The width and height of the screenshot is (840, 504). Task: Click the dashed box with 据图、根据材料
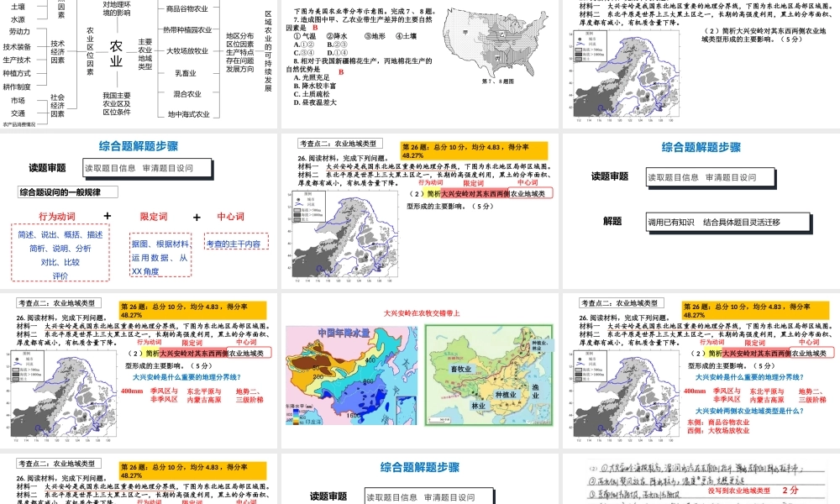160,255
